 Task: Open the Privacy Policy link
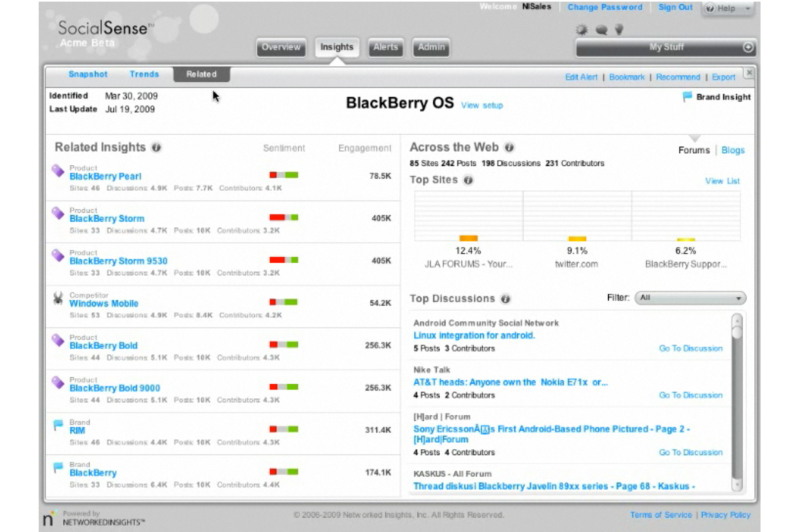[x=726, y=515]
